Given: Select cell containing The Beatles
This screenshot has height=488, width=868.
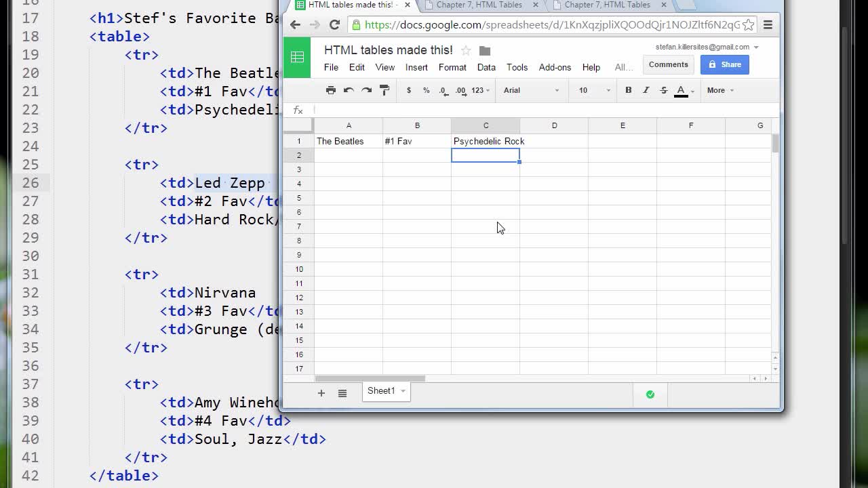Looking at the screenshot, I should tap(349, 141).
